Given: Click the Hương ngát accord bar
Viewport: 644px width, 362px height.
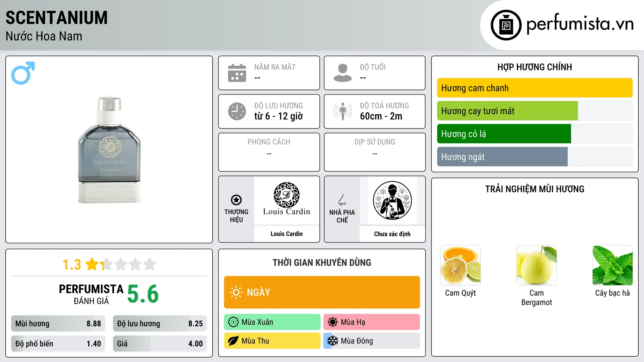Looking at the screenshot, I should tap(535, 157).
